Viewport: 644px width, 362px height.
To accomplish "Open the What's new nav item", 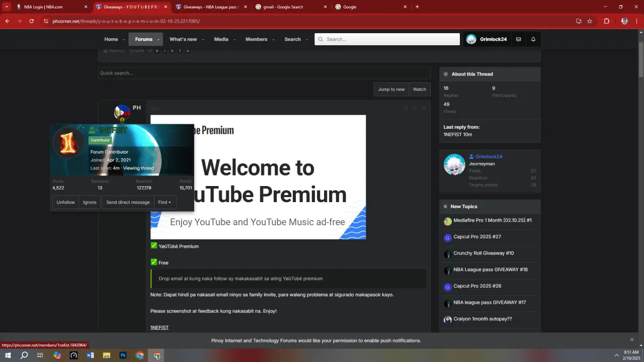I will click(183, 39).
